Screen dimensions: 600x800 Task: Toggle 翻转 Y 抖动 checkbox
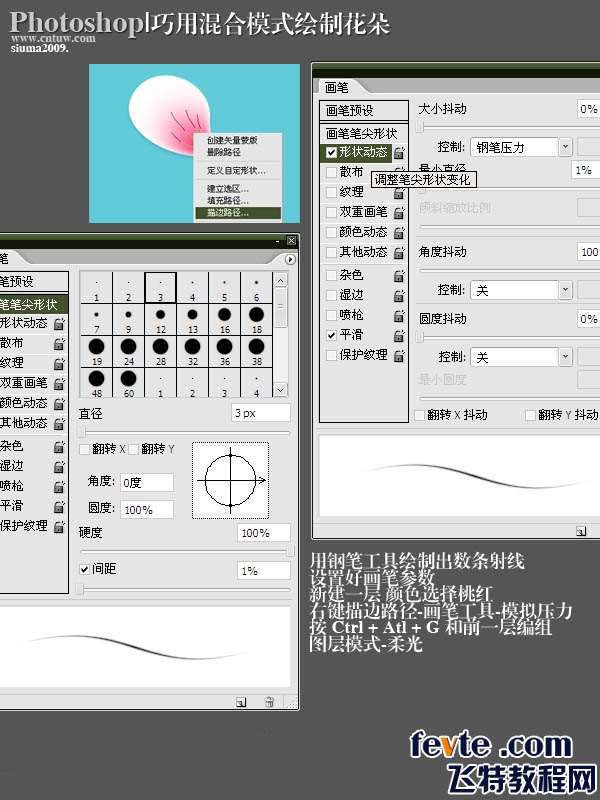pos(531,415)
